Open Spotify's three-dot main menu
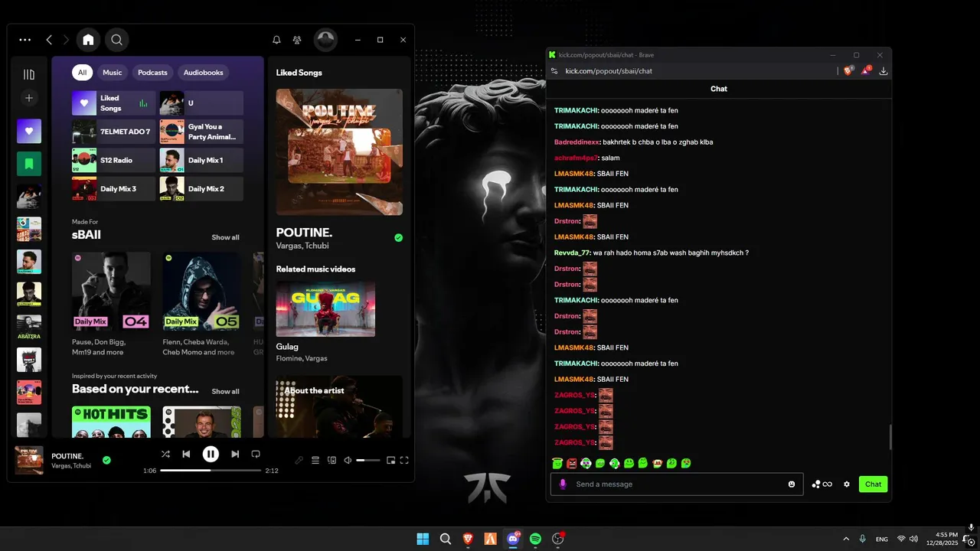Image resolution: width=980 pixels, height=551 pixels. [x=25, y=40]
